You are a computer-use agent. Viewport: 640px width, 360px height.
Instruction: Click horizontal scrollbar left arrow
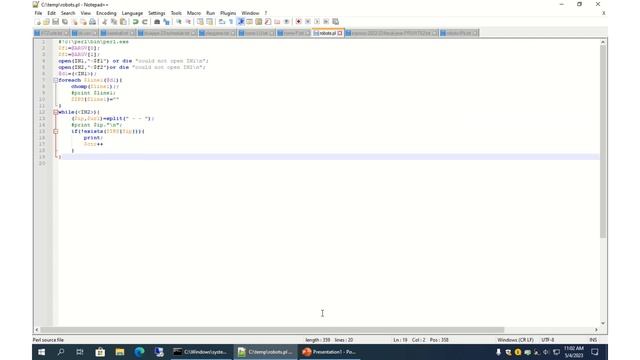(37, 329)
